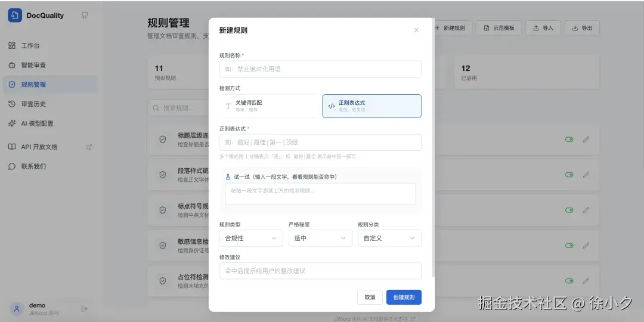Click the search magnifier icon

(156, 108)
